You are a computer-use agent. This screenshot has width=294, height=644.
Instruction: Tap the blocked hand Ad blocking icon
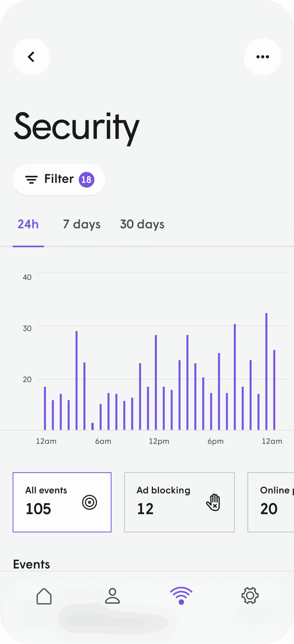tap(213, 502)
